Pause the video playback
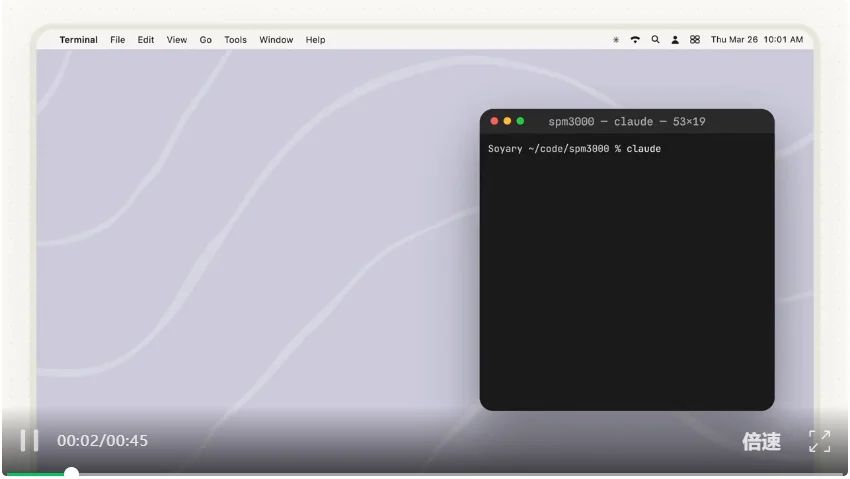 pyautogui.click(x=29, y=440)
